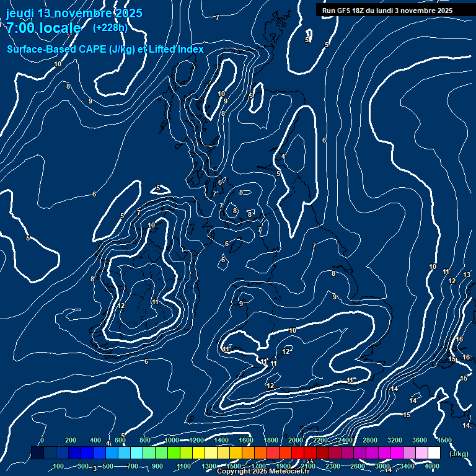Click the '(+228h)' forecast offset label
This screenshot has height=476, width=476.
coord(112,28)
